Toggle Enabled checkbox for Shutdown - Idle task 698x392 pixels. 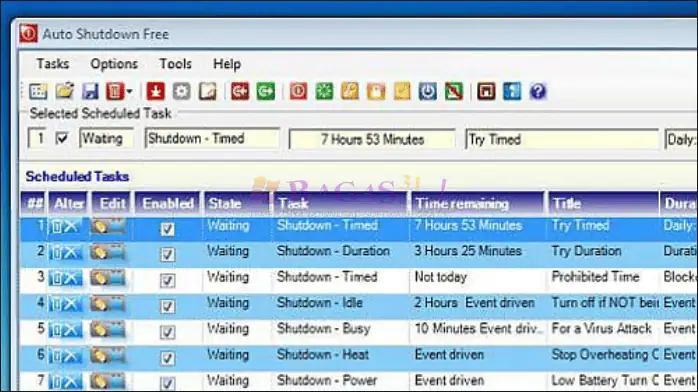click(x=167, y=306)
